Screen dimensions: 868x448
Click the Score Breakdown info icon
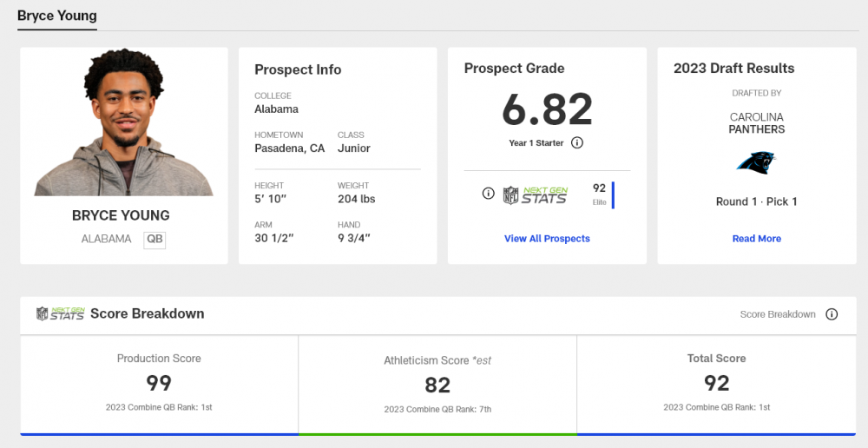click(x=832, y=314)
